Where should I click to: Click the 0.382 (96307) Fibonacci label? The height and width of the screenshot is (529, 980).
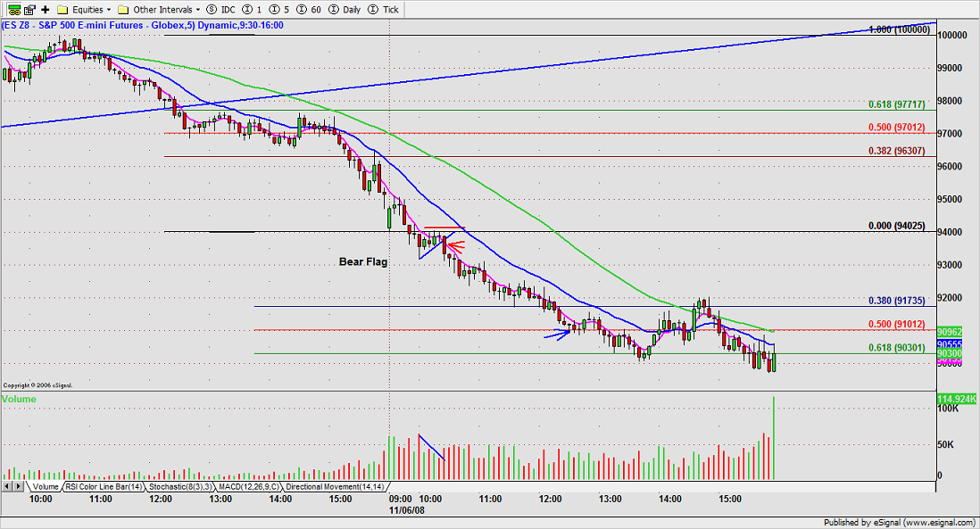click(897, 151)
